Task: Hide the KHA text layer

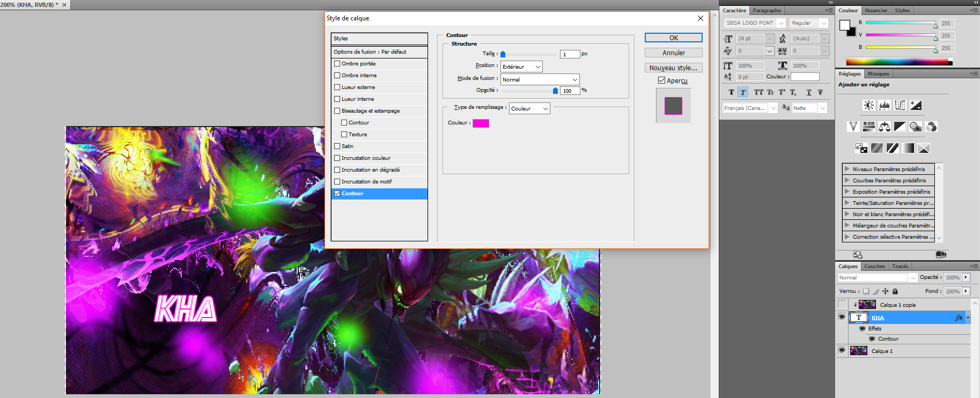Action: [842, 317]
